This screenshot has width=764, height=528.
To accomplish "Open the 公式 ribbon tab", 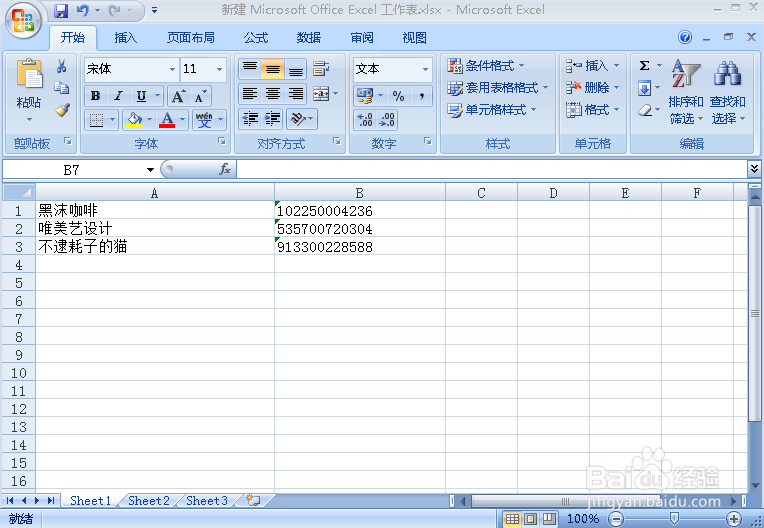I will coord(256,38).
